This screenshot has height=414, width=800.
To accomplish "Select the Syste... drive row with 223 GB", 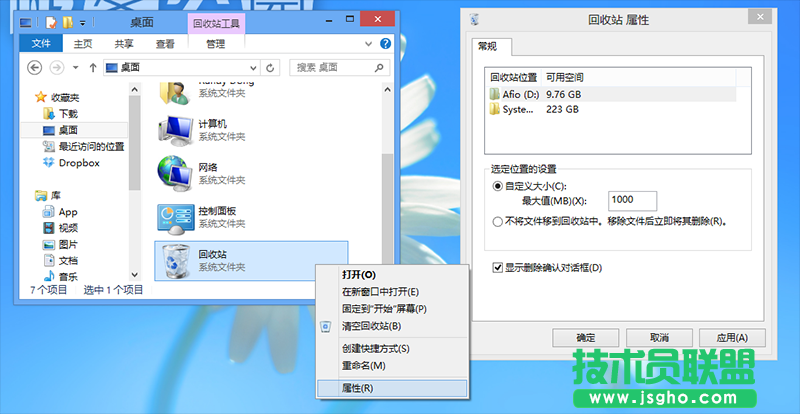I will [612, 109].
